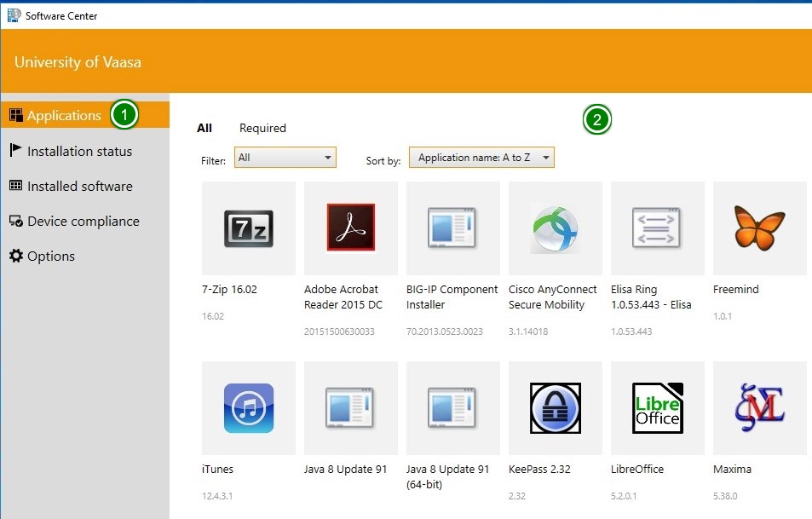Open the BIG-IP Component Installer tile
The image size is (812, 519).
pos(452,228)
